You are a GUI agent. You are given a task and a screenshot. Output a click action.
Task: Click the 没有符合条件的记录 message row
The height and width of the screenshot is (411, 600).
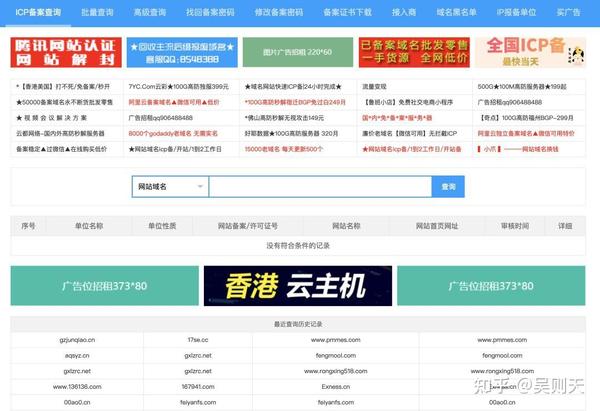tap(298, 245)
